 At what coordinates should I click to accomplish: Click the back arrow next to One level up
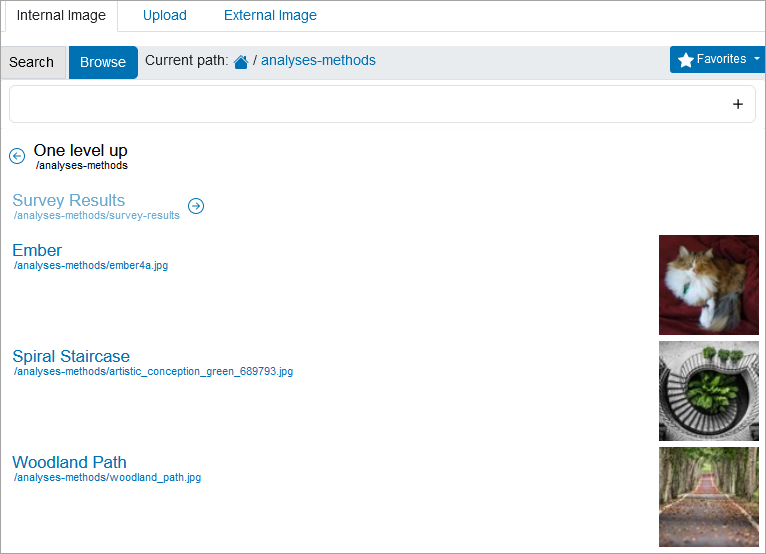point(17,156)
